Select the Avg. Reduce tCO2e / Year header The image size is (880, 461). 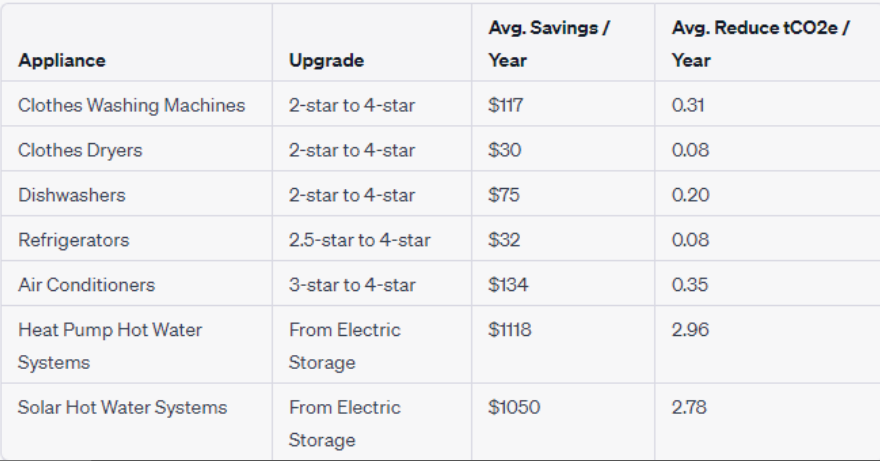760,44
